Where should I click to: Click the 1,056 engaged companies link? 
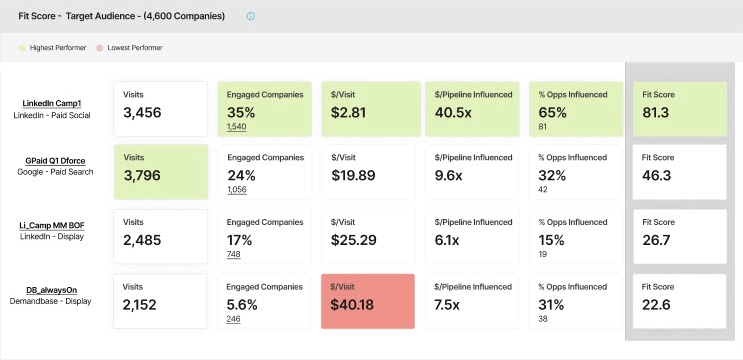coord(237,189)
